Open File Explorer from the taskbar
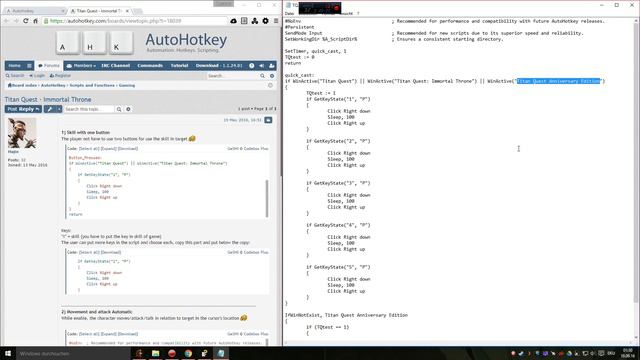Image resolution: width=640 pixels, height=360 pixels. pos(156,353)
